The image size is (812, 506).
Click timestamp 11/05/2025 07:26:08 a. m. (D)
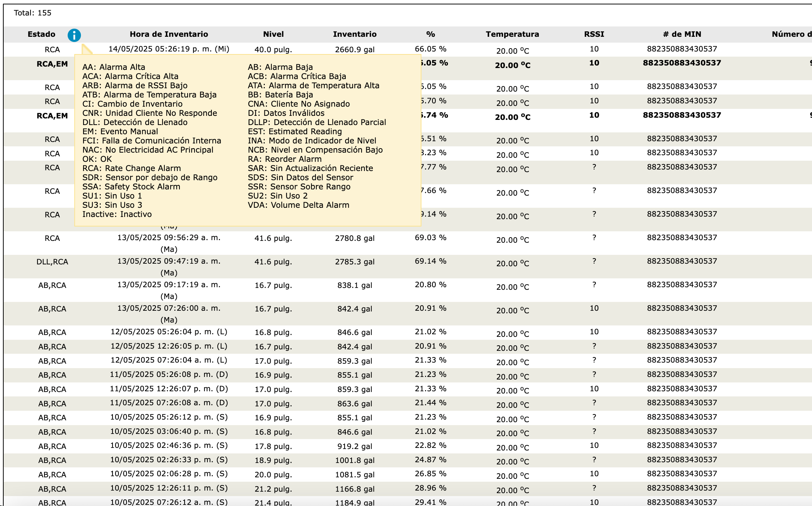point(169,403)
